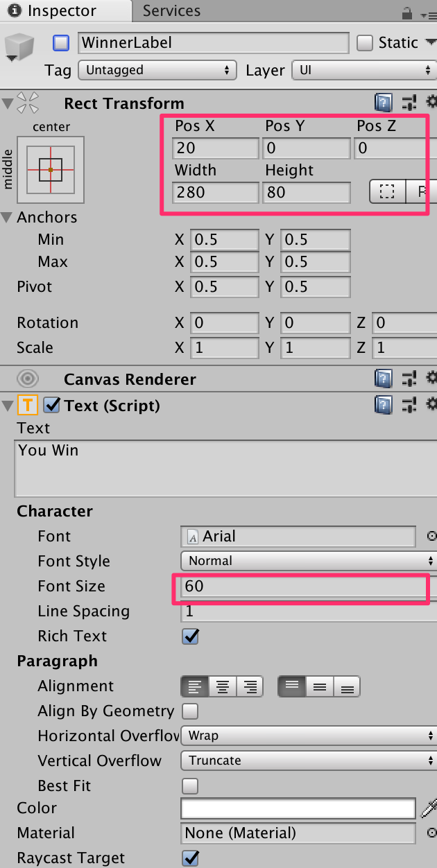Click the Text script T icon
Screen dimensions: 437x868
[28, 406]
